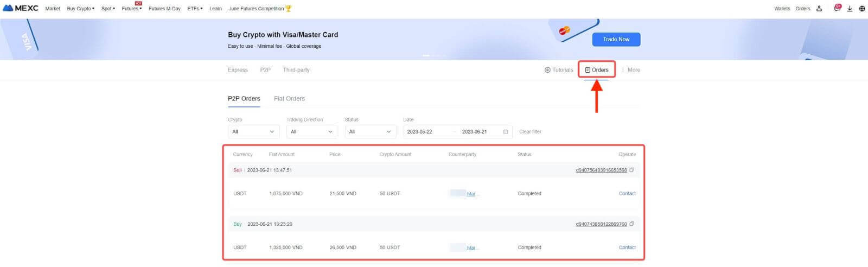Click the banner carousel indicator dots
868x267 pixels.
[x=434, y=55]
